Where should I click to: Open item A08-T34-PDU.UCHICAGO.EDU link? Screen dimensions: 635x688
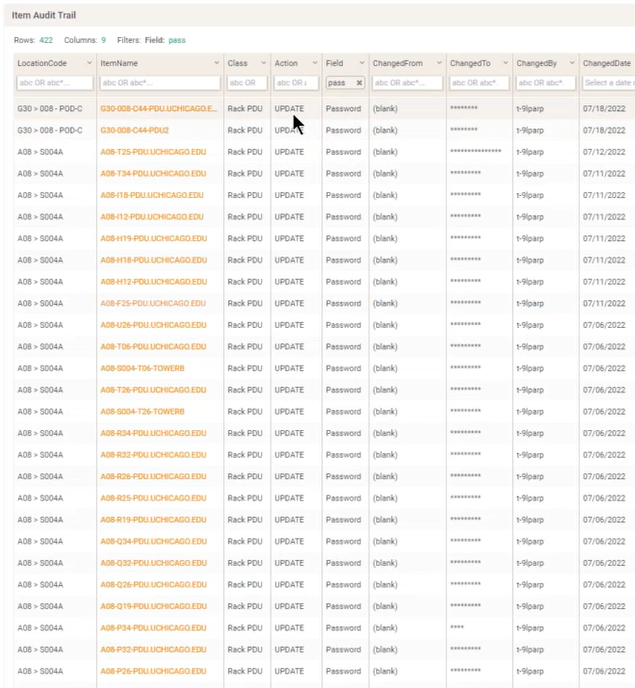coord(153,173)
